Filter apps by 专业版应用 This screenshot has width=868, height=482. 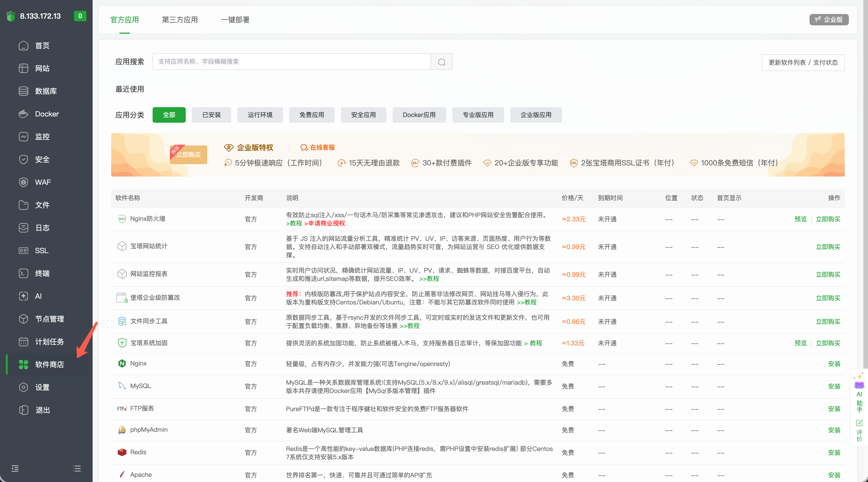[478, 115]
